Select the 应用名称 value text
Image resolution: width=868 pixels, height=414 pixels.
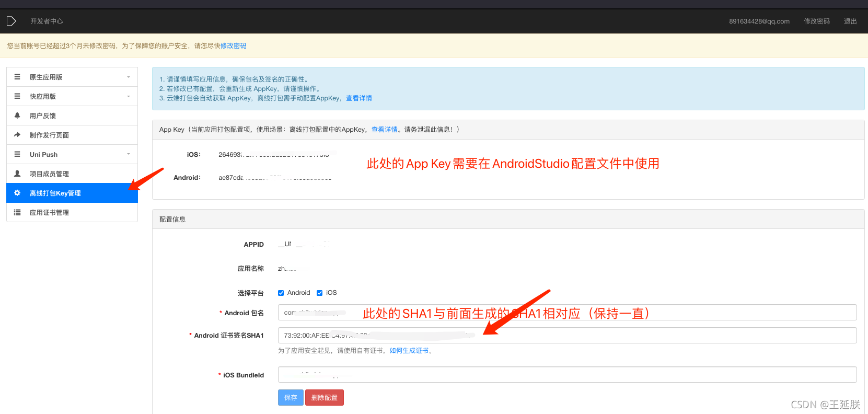287,269
